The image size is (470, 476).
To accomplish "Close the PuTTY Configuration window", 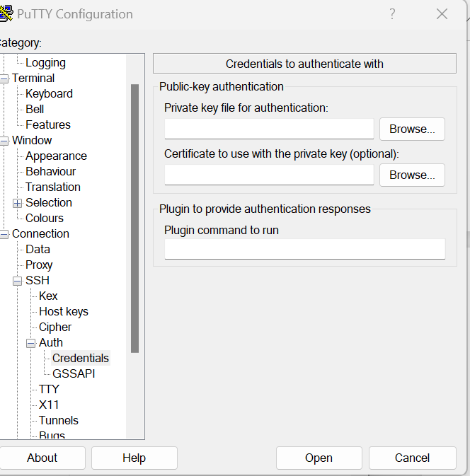I will 442,14.
